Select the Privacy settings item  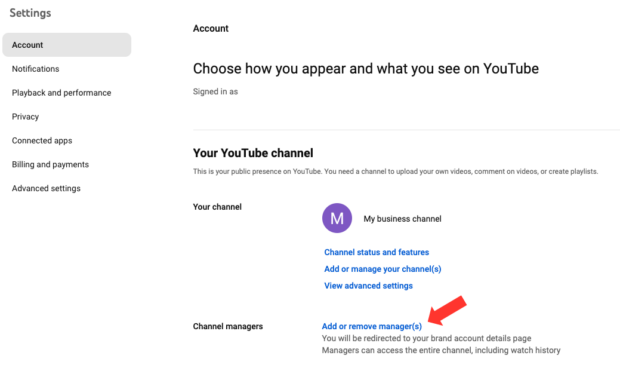25,117
